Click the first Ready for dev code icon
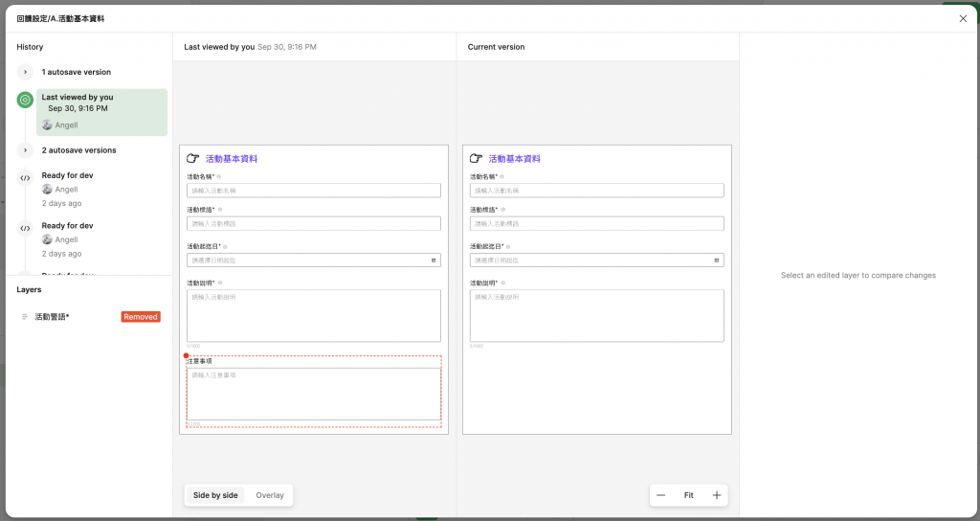Image resolution: width=980 pixels, height=521 pixels. click(x=25, y=178)
